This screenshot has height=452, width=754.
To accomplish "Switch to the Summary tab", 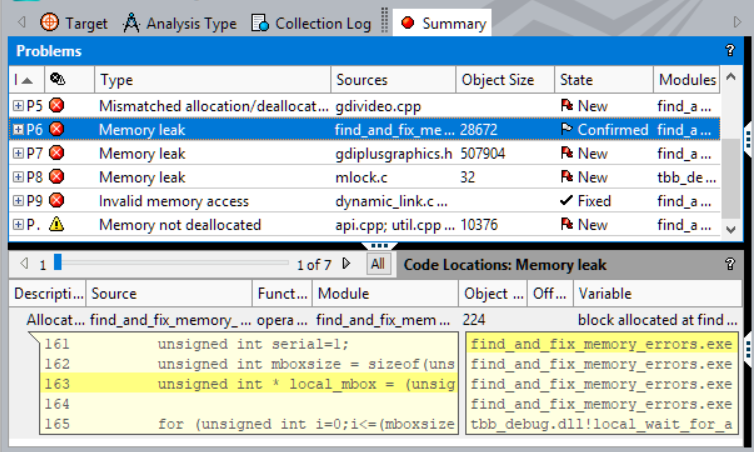I will [442, 23].
